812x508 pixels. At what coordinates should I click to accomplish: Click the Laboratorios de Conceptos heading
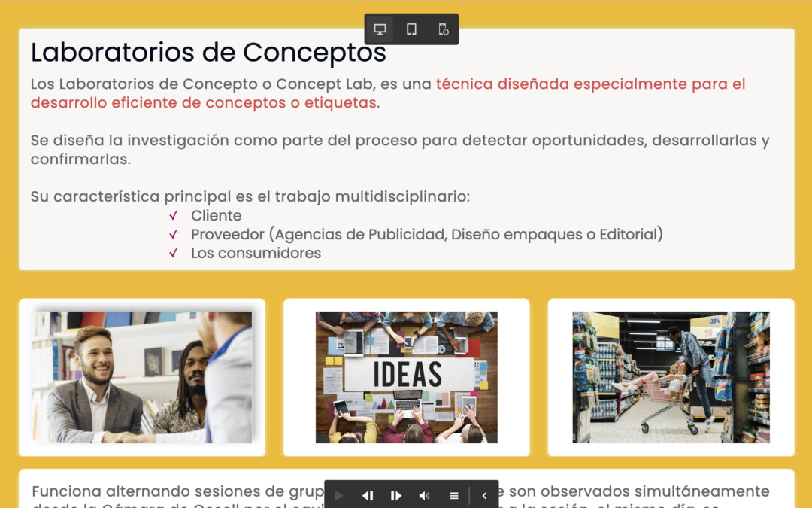[x=208, y=52]
